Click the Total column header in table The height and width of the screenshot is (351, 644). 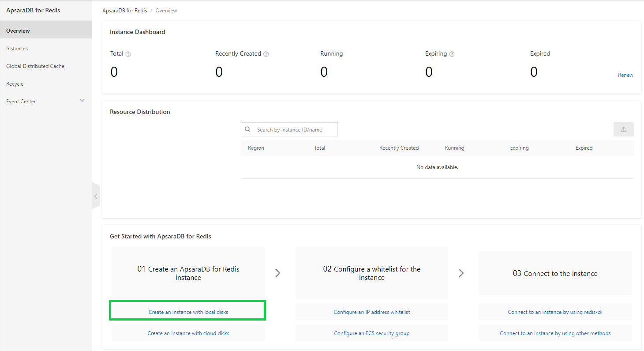319,148
